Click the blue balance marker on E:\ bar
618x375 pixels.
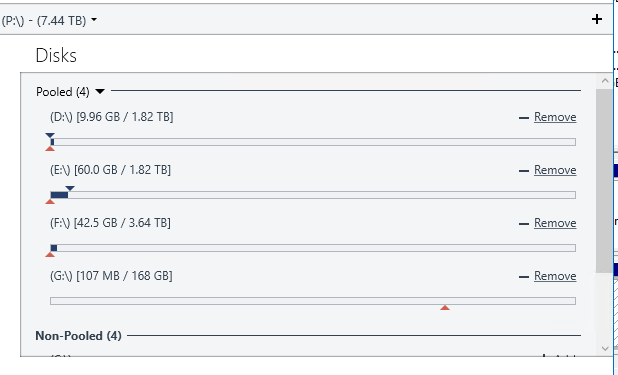click(x=70, y=188)
